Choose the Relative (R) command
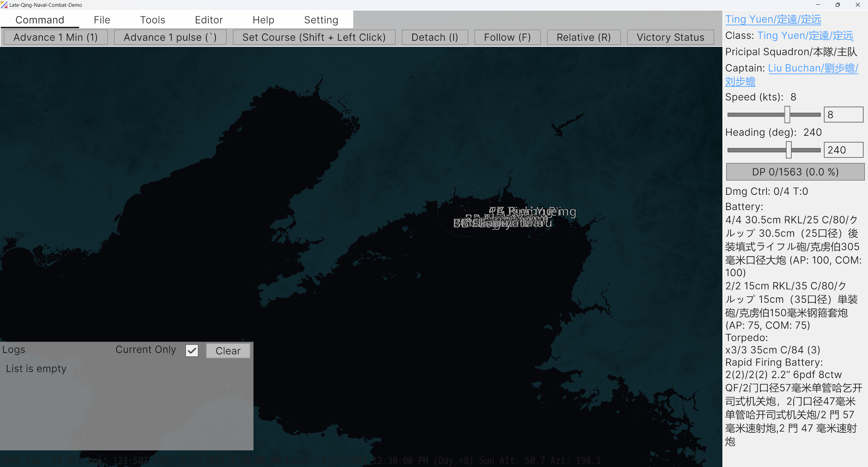The width and height of the screenshot is (868, 467). tap(584, 37)
